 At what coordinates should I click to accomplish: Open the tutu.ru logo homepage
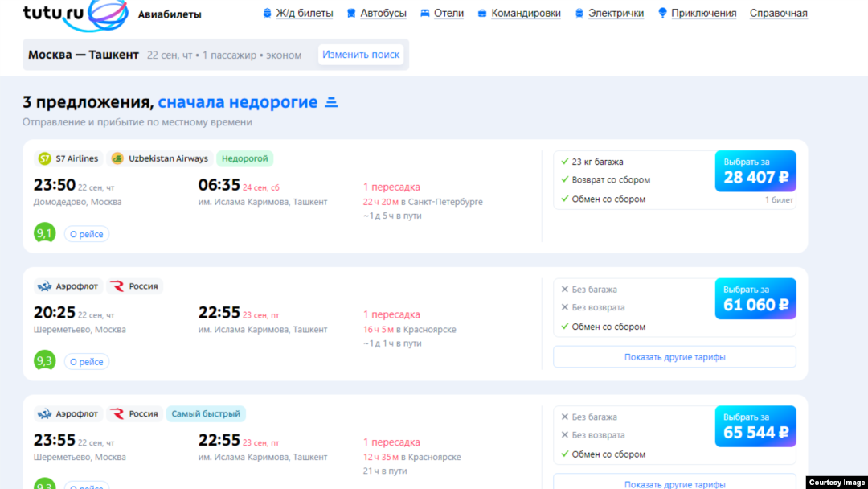coord(76,14)
